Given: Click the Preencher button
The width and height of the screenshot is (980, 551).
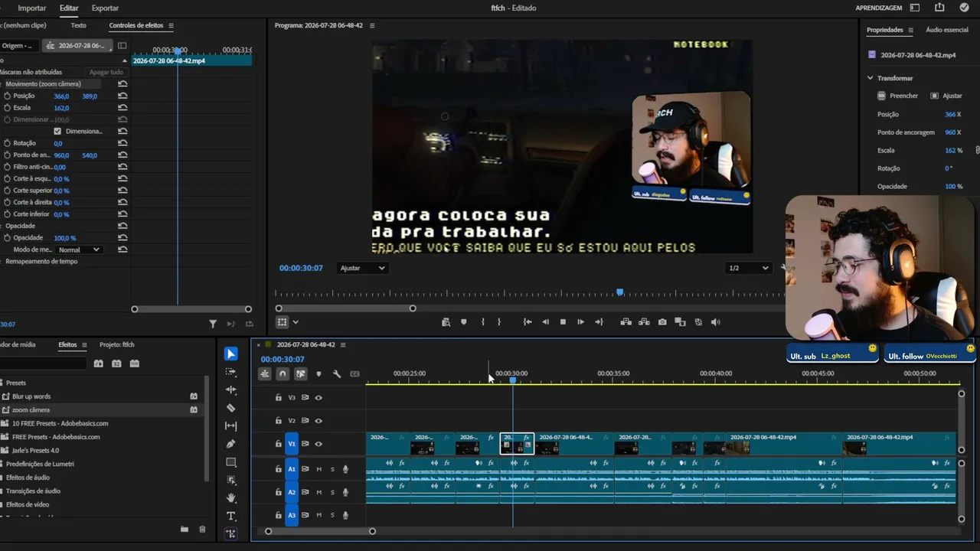Looking at the screenshot, I should coord(897,96).
